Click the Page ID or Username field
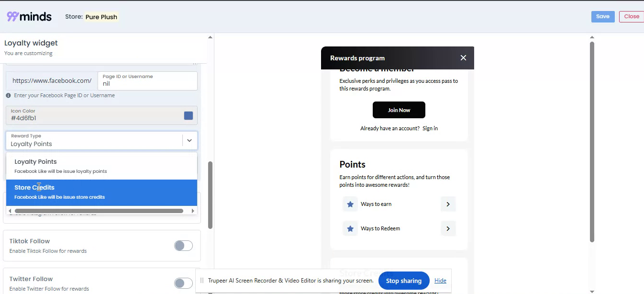The image size is (644, 294). pyautogui.click(x=147, y=80)
